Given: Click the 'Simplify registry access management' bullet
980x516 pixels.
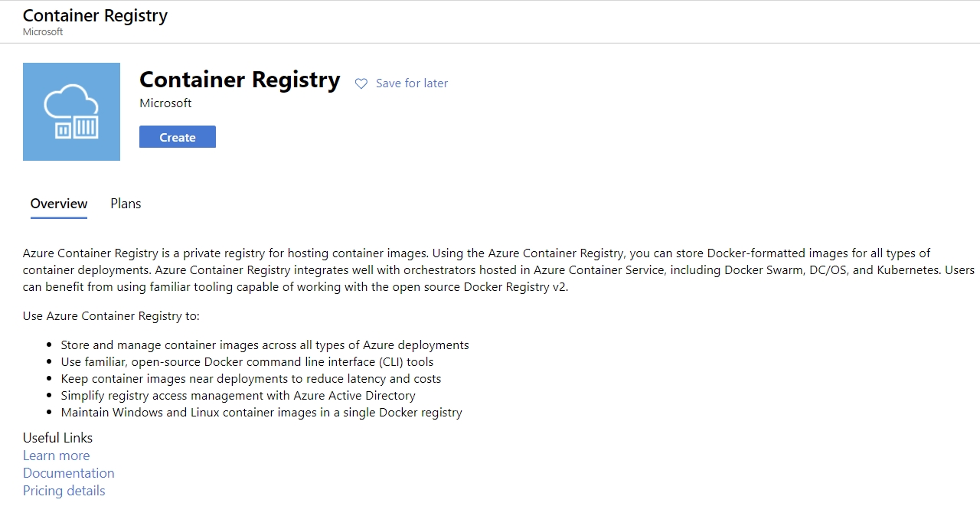Looking at the screenshot, I should [x=237, y=396].
